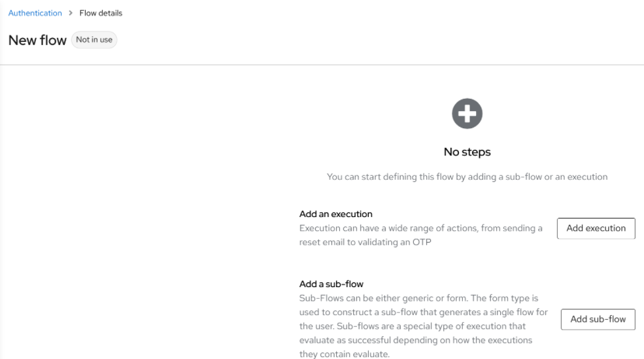Click the New flow page title
The width and height of the screenshot is (644, 359).
(37, 41)
